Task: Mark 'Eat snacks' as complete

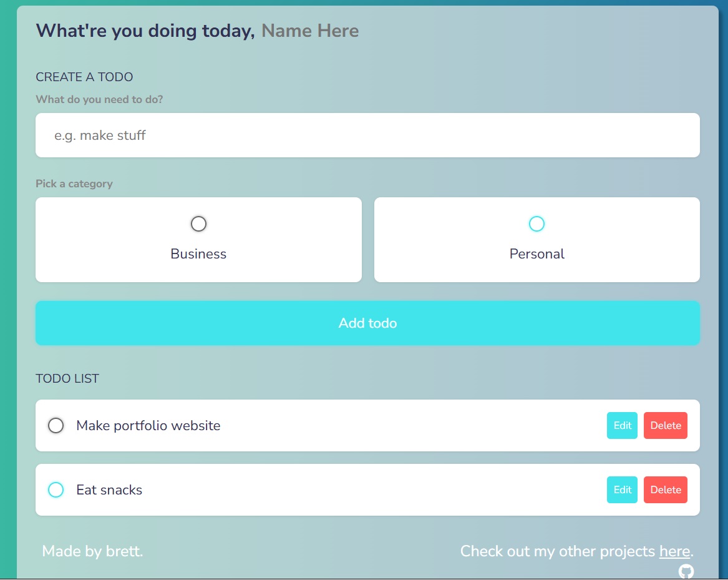Action: tap(56, 489)
